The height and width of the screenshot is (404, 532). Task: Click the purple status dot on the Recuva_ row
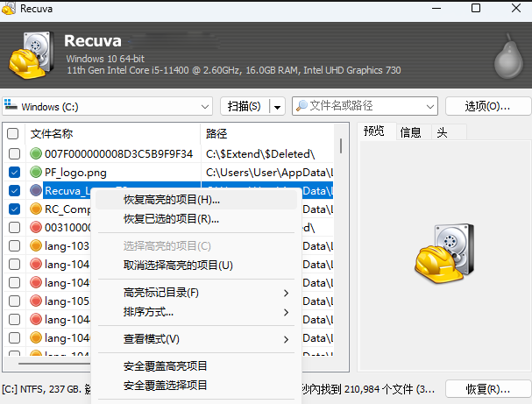click(36, 190)
